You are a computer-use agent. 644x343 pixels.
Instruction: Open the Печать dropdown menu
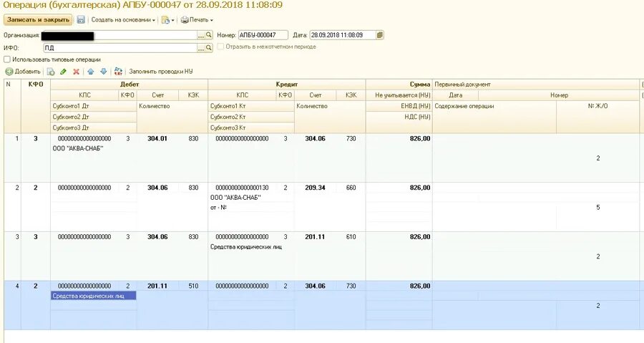coord(197,20)
